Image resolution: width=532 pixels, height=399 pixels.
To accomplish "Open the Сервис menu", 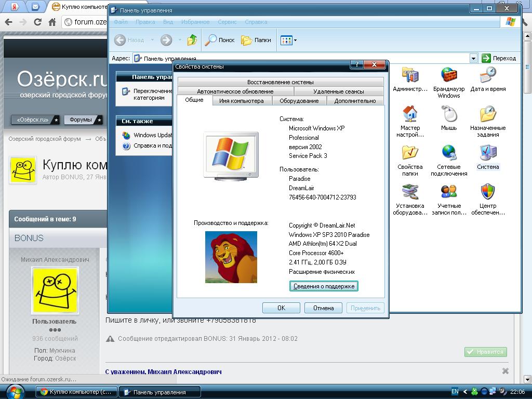I will point(228,22).
